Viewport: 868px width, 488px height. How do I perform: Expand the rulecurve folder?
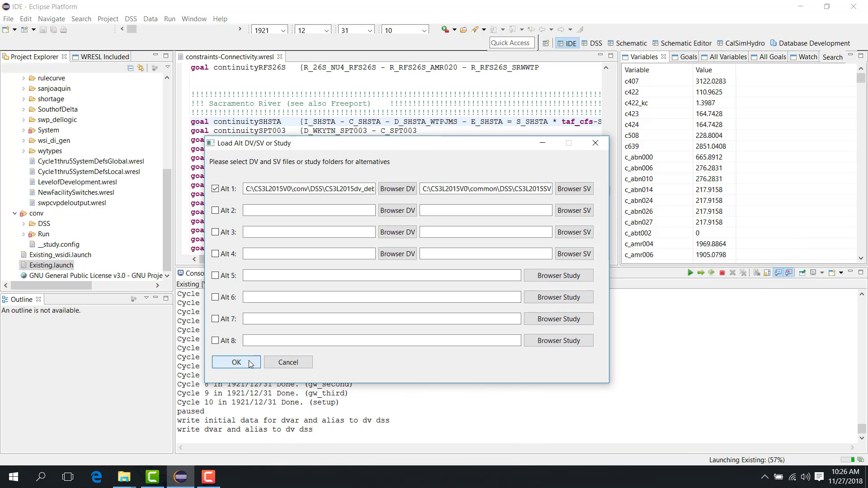click(24, 78)
